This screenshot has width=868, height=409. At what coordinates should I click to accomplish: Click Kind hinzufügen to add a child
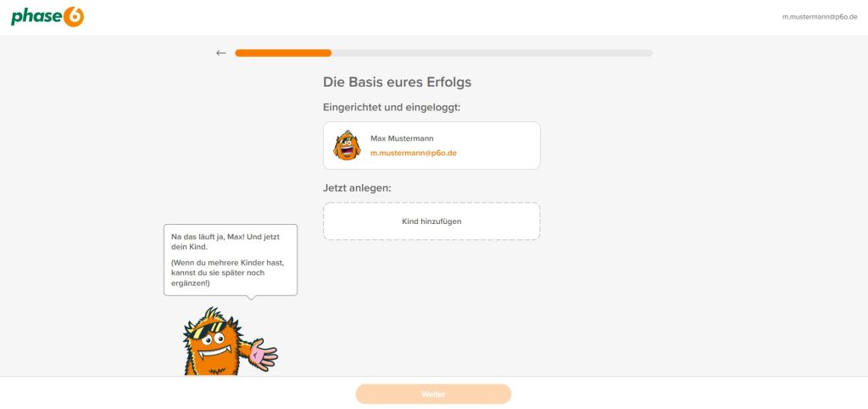431,221
